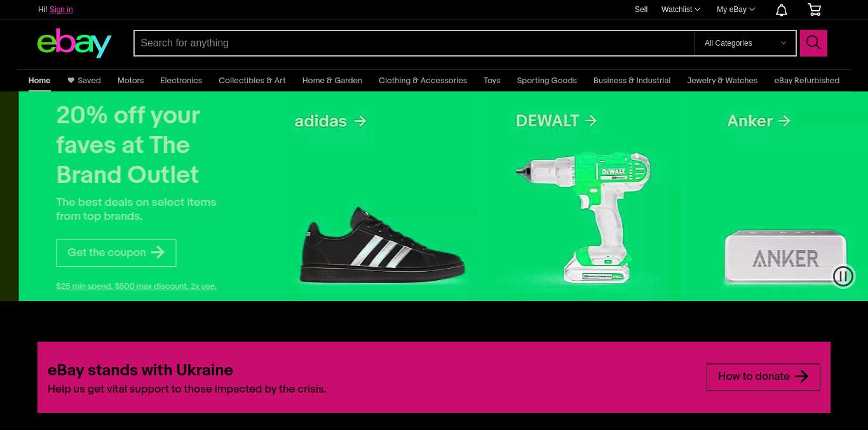Click the Get the coupon button
The height and width of the screenshot is (430, 868).
pyautogui.click(x=116, y=253)
